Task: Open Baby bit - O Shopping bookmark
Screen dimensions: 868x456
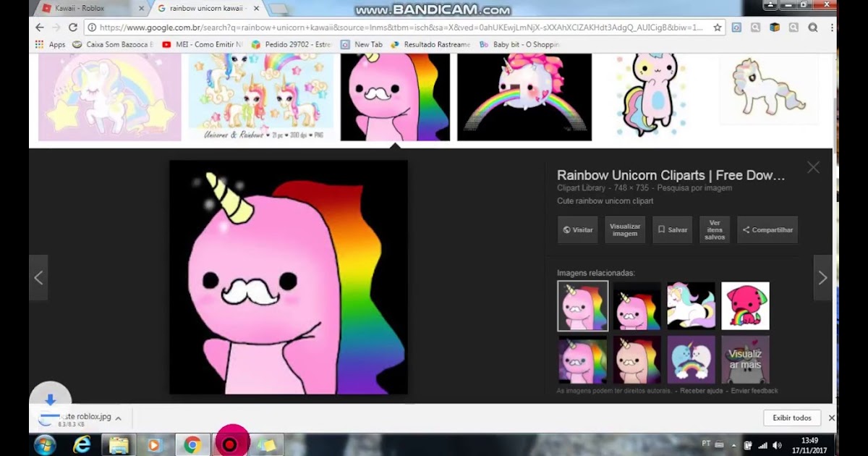Action: (519, 44)
